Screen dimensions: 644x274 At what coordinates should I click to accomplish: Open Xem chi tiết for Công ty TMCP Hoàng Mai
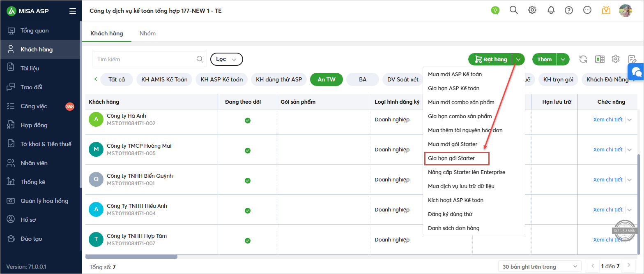[608, 150]
